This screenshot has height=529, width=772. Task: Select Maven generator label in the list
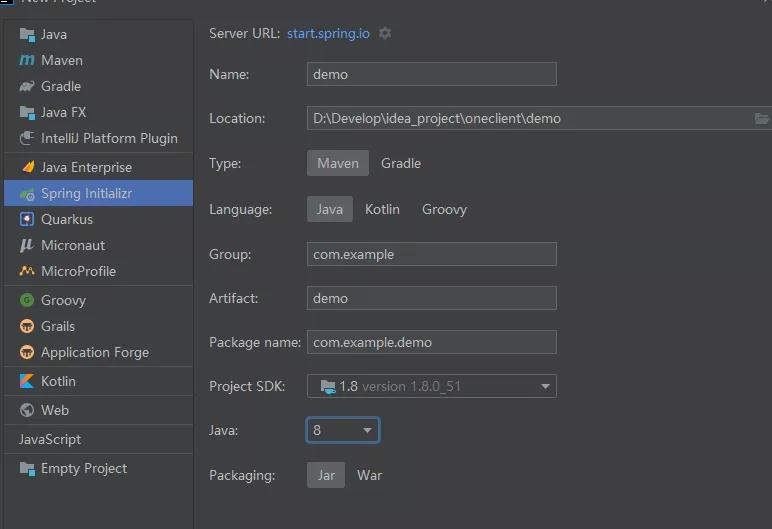[x=62, y=60]
